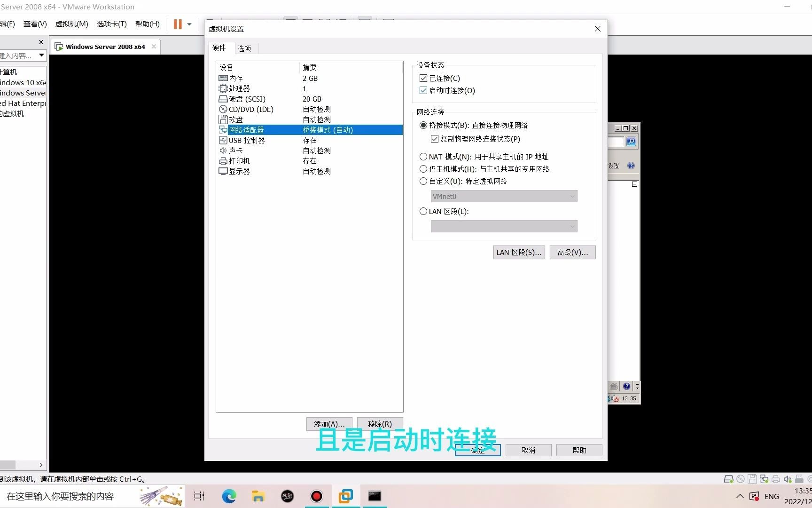Viewport: 812px width, 508px height.
Task: Open the command prompt taskbar icon
Action: 375,496
